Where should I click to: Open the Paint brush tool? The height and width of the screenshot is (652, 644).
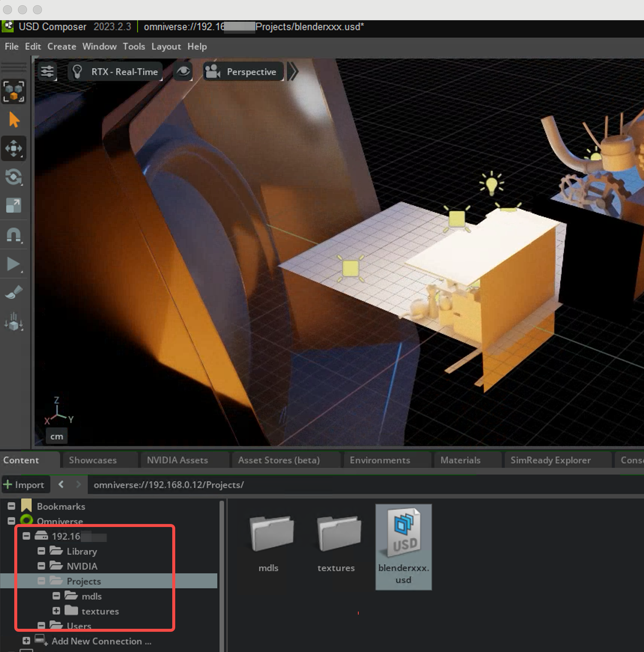click(x=14, y=292)
